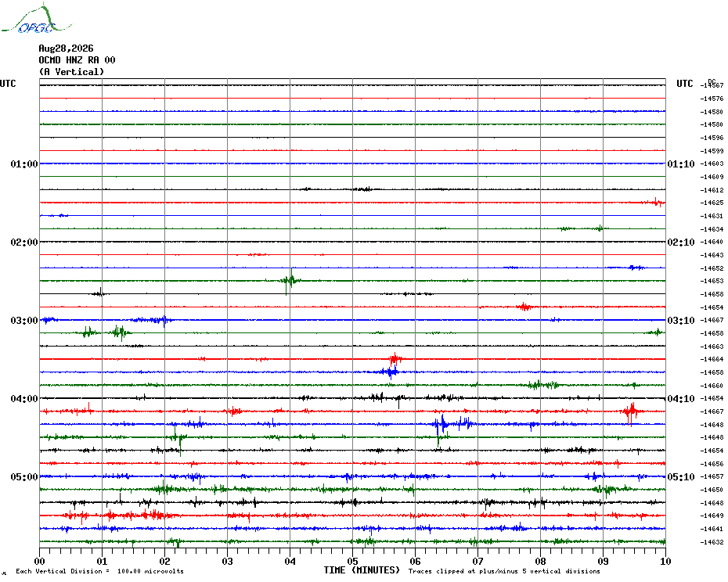This screenshot has width=728, height=582.
Task: Click the (A Vertical) channel label
Action: click(71, 72)
